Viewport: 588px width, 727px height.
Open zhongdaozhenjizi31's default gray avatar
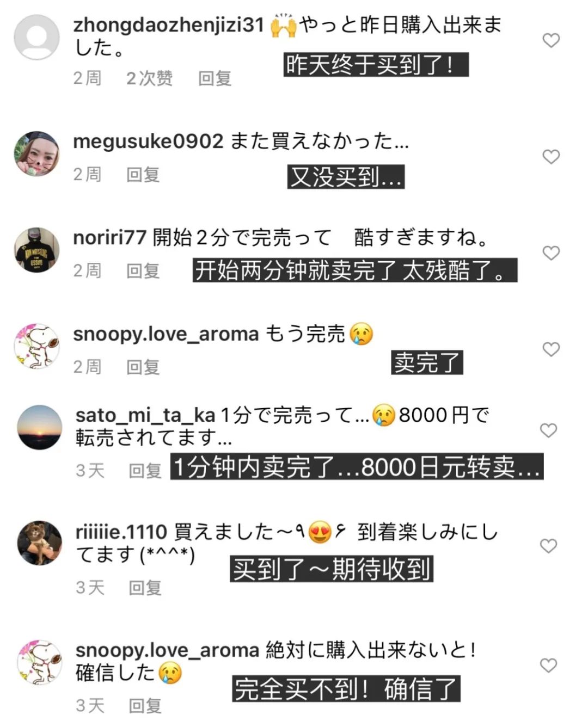[x=36, y=37]
